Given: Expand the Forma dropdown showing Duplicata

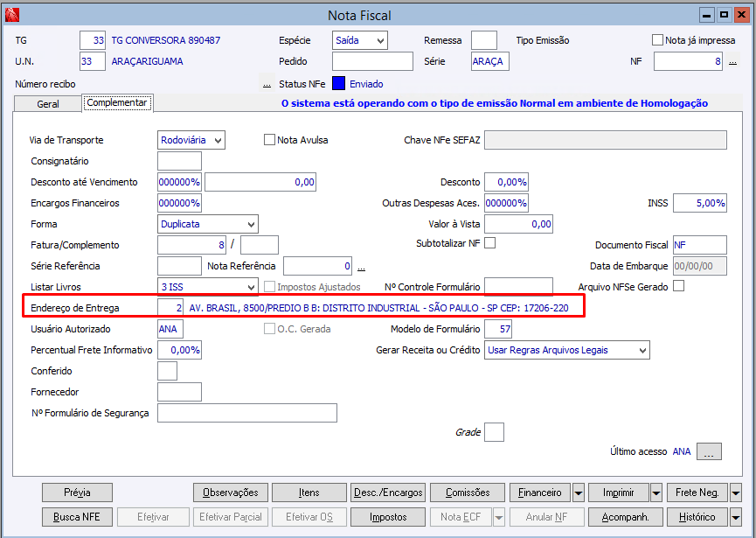Looking at the screenshot, I should [x=208, y=224].
